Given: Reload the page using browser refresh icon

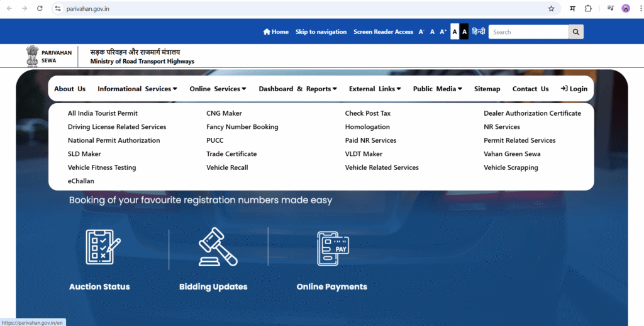Looking at the screenshot, I should pos(40,9).
